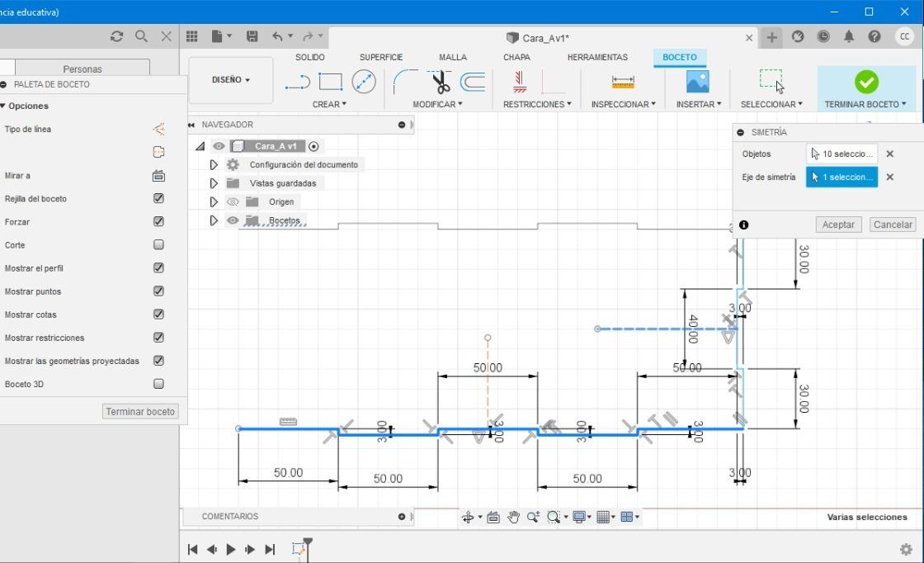Switch to the HERRAMIENTAS tab
Viewport: 924px width, 563px height.
point(597,57)
